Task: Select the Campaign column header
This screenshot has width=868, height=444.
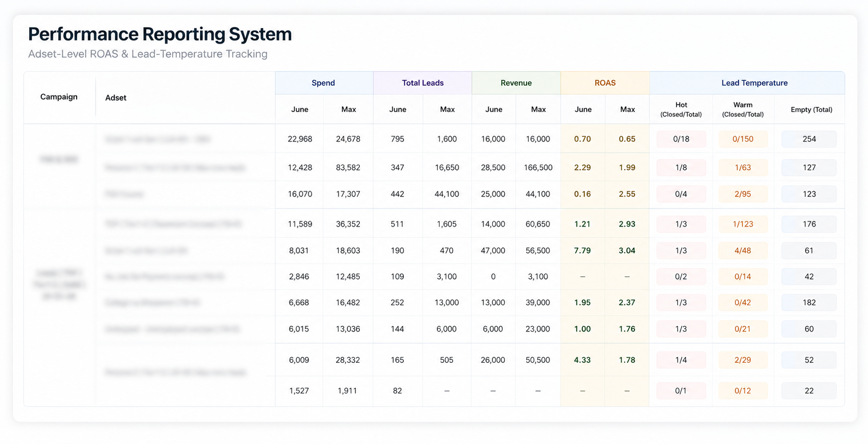Action: [x=59, y=97]
